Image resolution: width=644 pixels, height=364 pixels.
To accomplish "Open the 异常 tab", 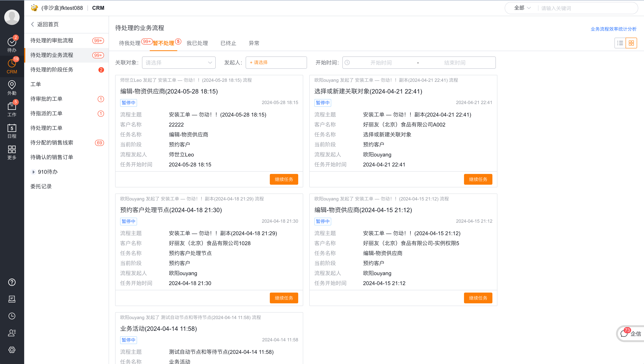I will (x=254, y=43).
